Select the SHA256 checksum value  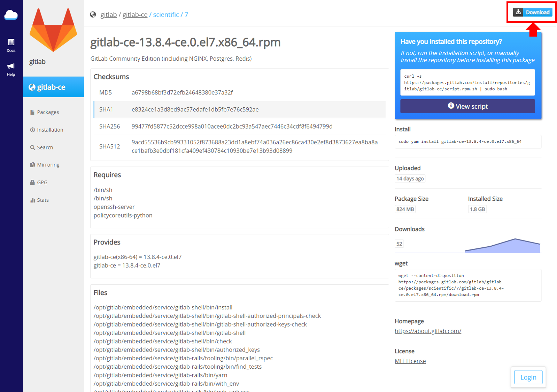coord(232,126)
